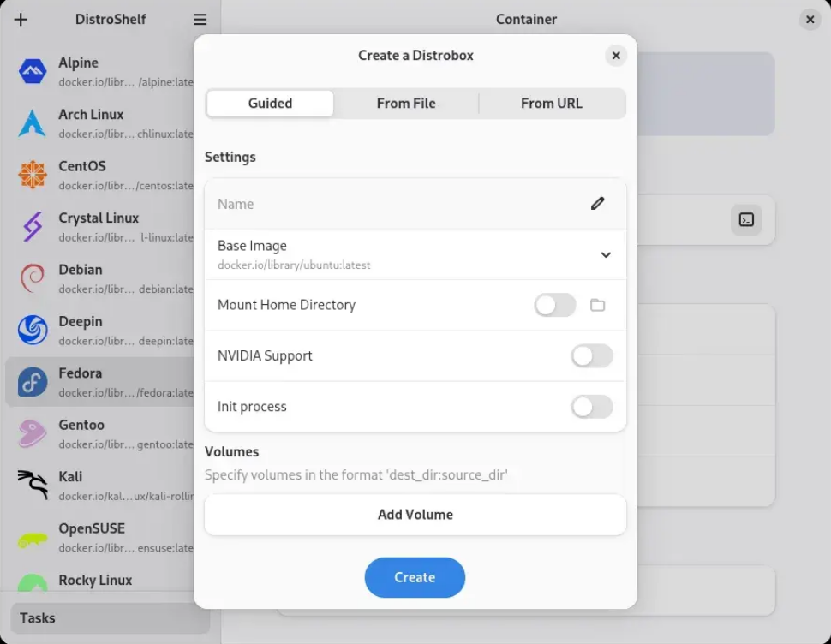The image size is (831, 644).
Task: Toggle the Init process switch
Action: pyautogui.click(x=592, y=407)
